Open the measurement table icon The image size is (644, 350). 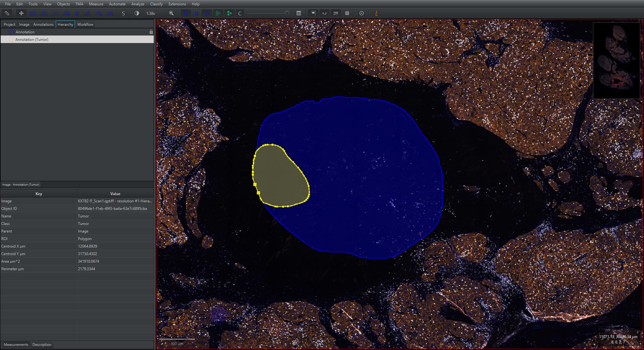coord(299,13)
